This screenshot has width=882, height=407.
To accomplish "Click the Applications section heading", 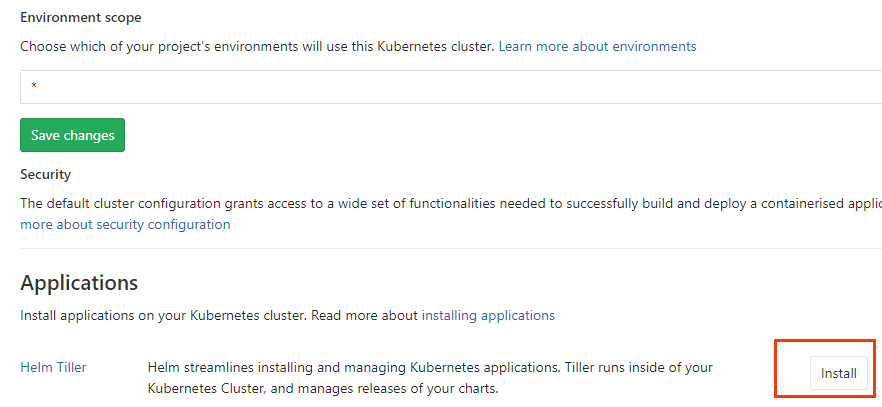I will coord(79,282).
